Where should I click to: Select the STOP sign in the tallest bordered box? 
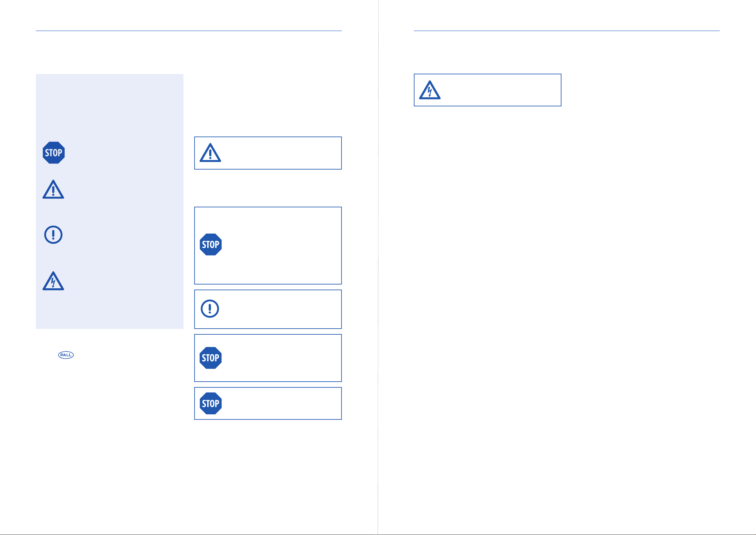[211, 245]
